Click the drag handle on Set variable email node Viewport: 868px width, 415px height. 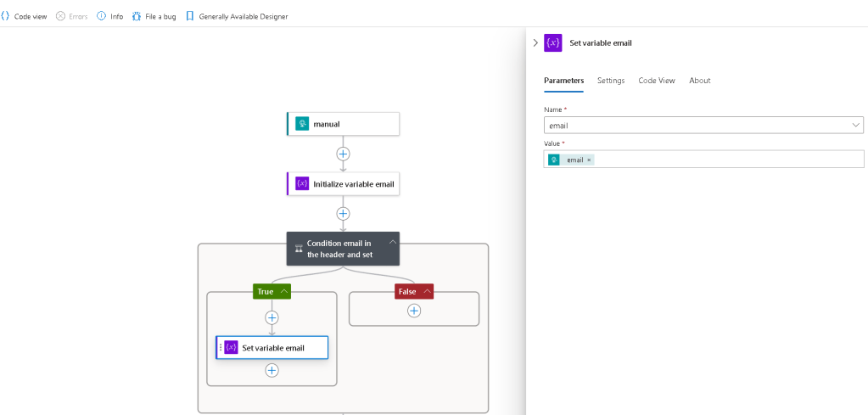click(221, 347)
